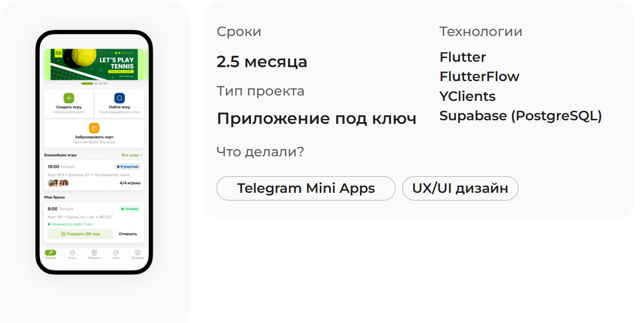The width and height of the screenshot is (644, 323).
Task: Open the Профиль icon in bottom navigation
Action: point(137,252)
